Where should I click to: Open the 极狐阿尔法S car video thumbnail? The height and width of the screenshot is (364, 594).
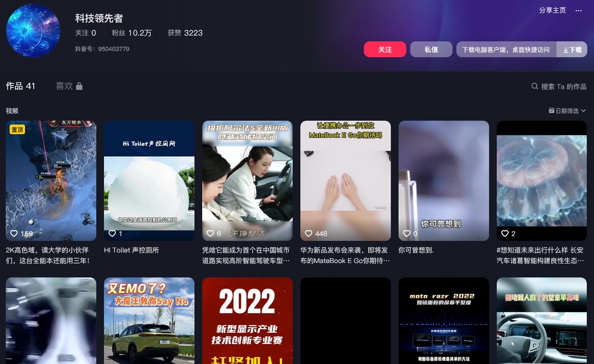tap(247, 181)
